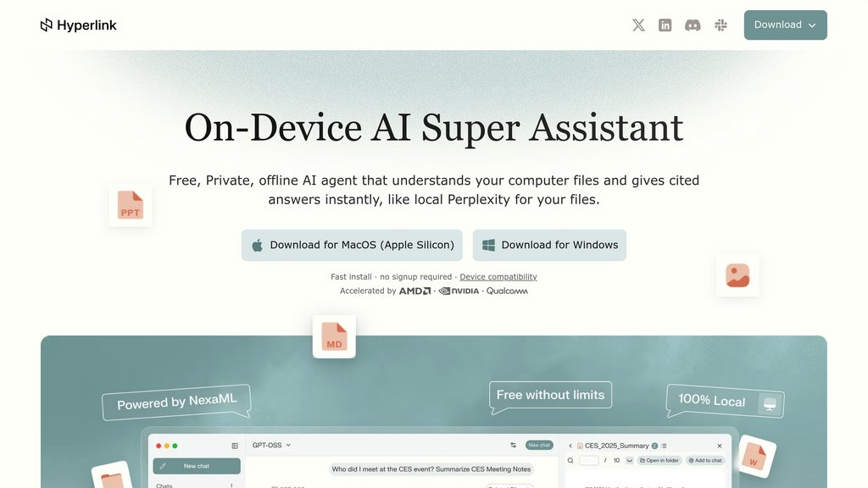Click the Hyperlink logo in header

coord(79,25)
